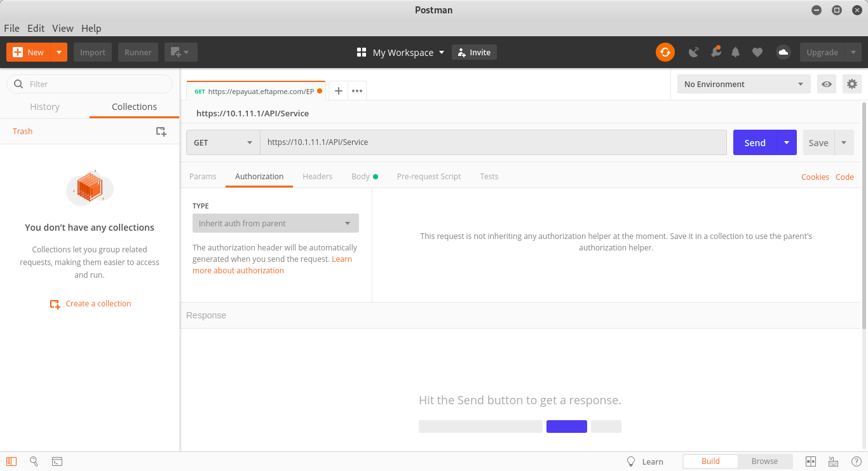Expand the Send button dropdown arrow
Image resolution: width=868 pixels, height=471 pixels.
pyautogui.click(x=787, y=142)
